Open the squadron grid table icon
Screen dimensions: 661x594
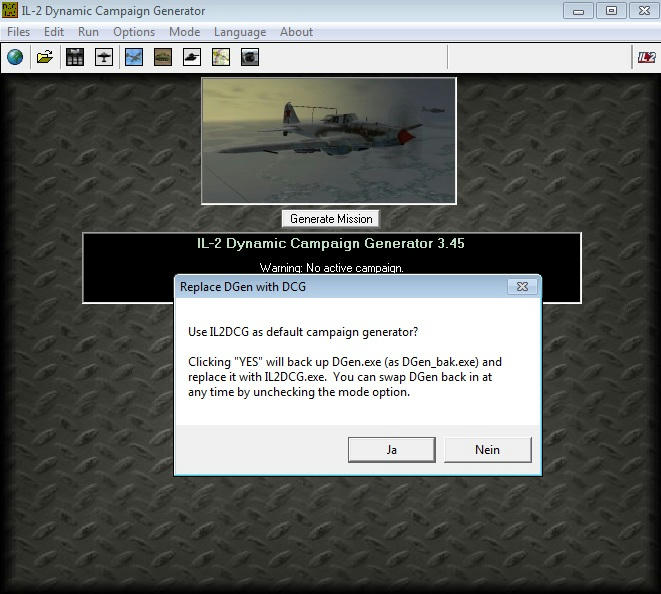point(75,57)
